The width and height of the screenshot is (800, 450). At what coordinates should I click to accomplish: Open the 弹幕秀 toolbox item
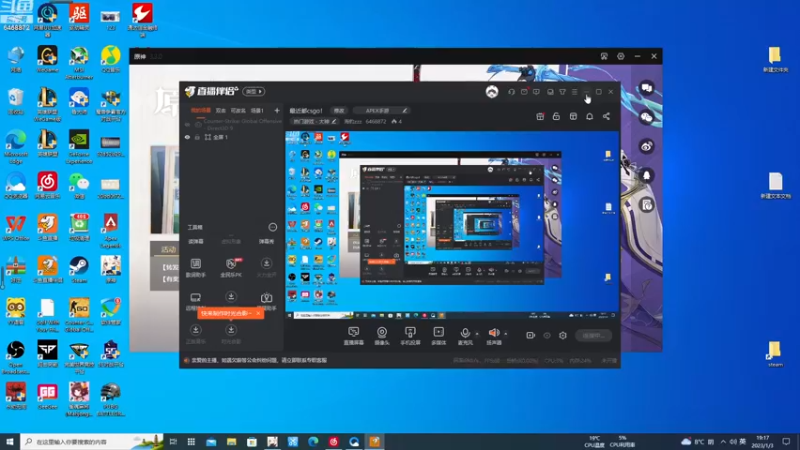click(266, 241)
